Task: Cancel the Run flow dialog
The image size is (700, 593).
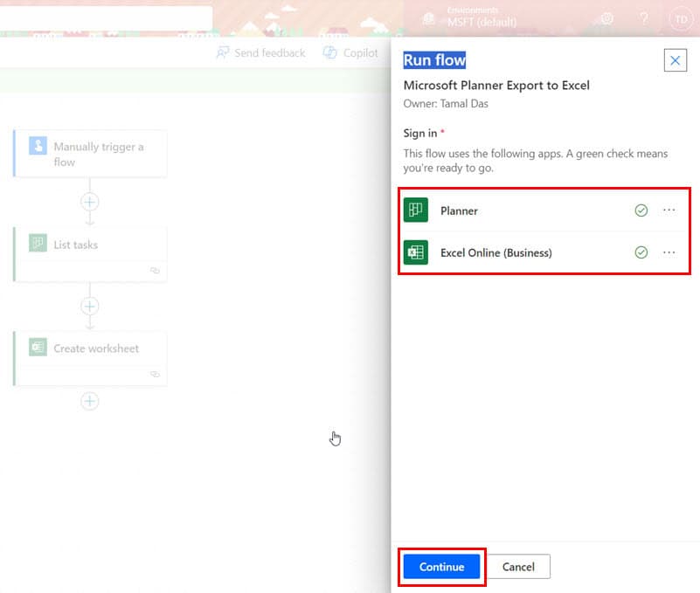Action: point(518,567)
